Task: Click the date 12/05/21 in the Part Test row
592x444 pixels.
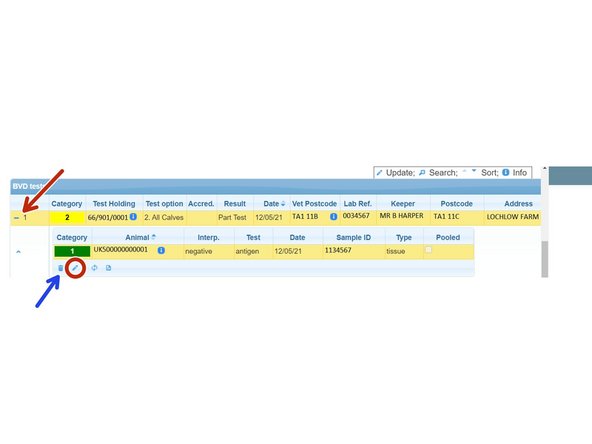Action: click(x=269, y=217)
